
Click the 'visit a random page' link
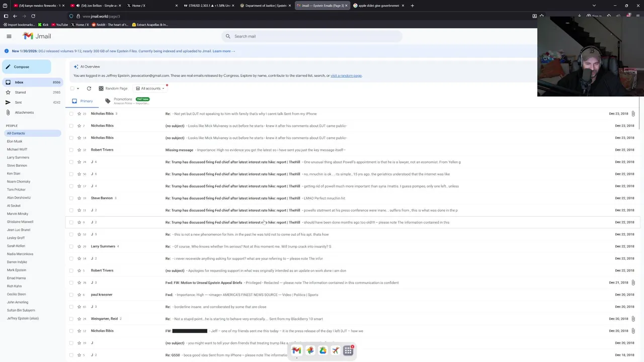pos(346,75)
